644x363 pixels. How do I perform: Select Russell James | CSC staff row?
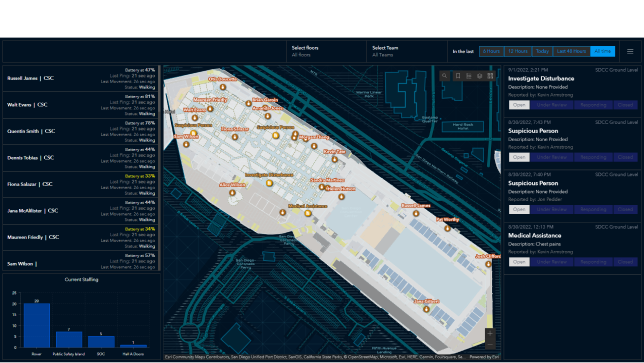click(80, 78)
